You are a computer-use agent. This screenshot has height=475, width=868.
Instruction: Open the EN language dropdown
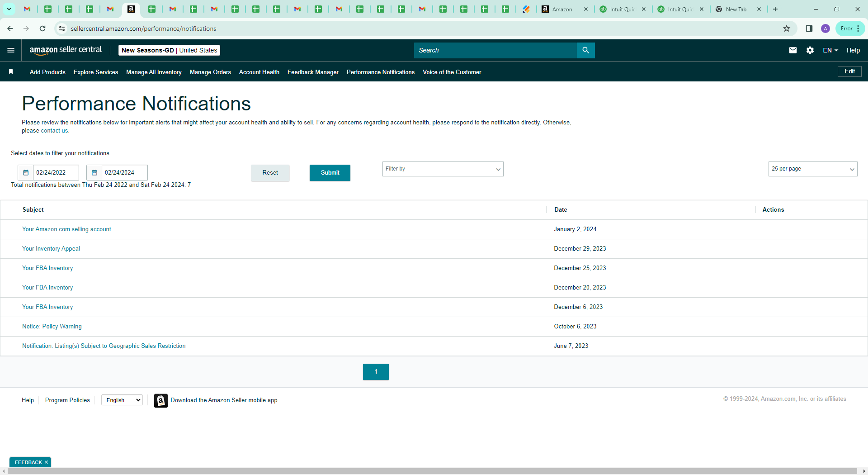[x=830, y=50]
